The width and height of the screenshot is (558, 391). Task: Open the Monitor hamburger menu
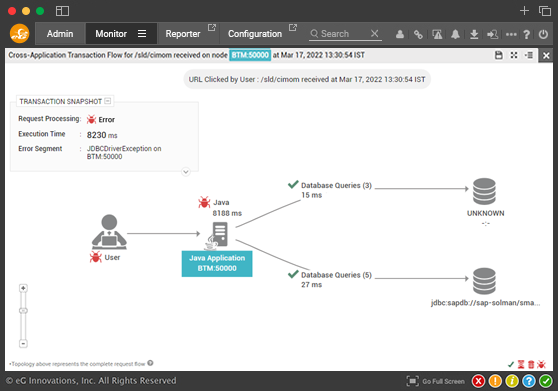[x=142, y=34]
